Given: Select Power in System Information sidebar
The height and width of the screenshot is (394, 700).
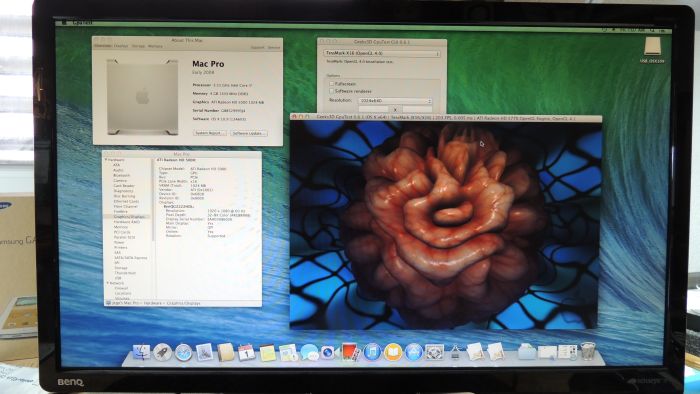Looking at the screenshot, I should click(119, 242).
